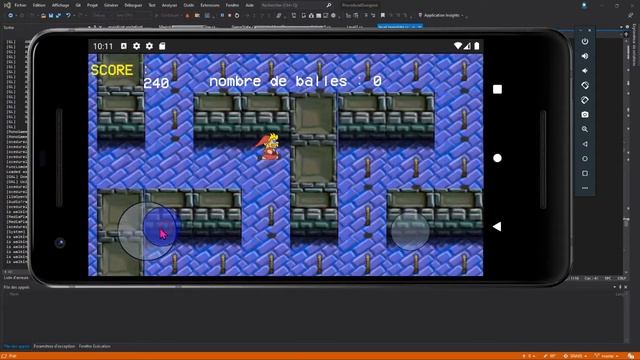Click stop debugging red square in toolbar
Image resolution: width=640 pixels, height=360 pixels.
pos(229,16)
